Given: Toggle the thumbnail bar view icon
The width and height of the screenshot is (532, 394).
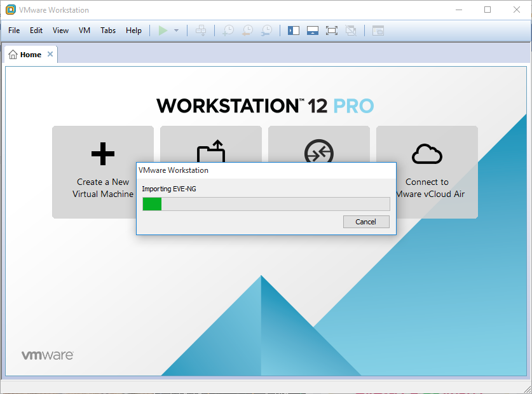Looking at the screenshot, I should click(x=313, y=31).
